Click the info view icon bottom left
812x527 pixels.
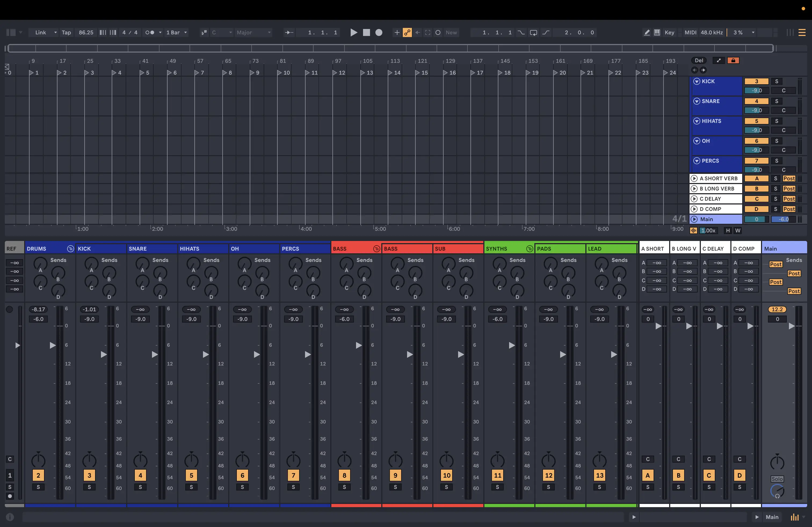(10, 517)
